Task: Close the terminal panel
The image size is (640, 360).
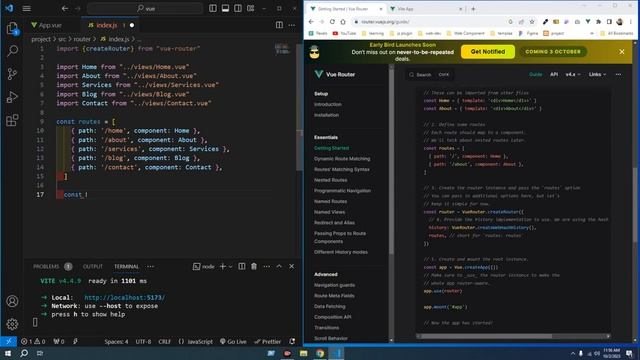Action: click(x=291, y=266)
